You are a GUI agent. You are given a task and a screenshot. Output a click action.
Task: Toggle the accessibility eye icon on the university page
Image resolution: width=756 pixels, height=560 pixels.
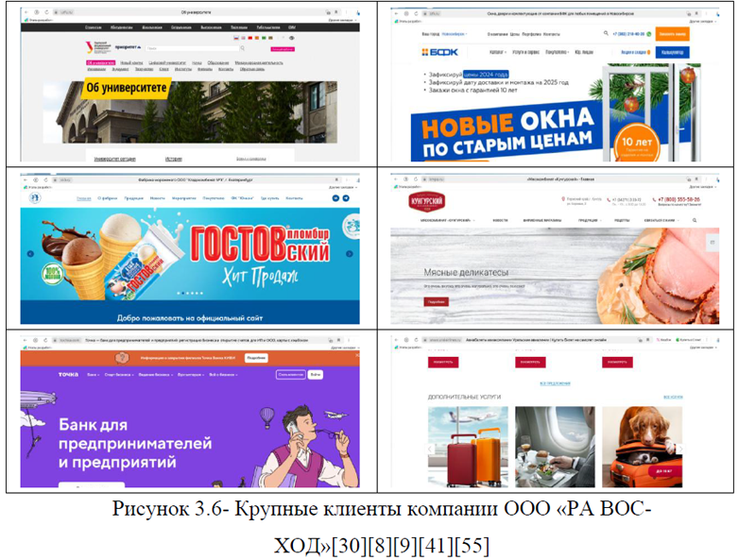click(x=291, y=38)
